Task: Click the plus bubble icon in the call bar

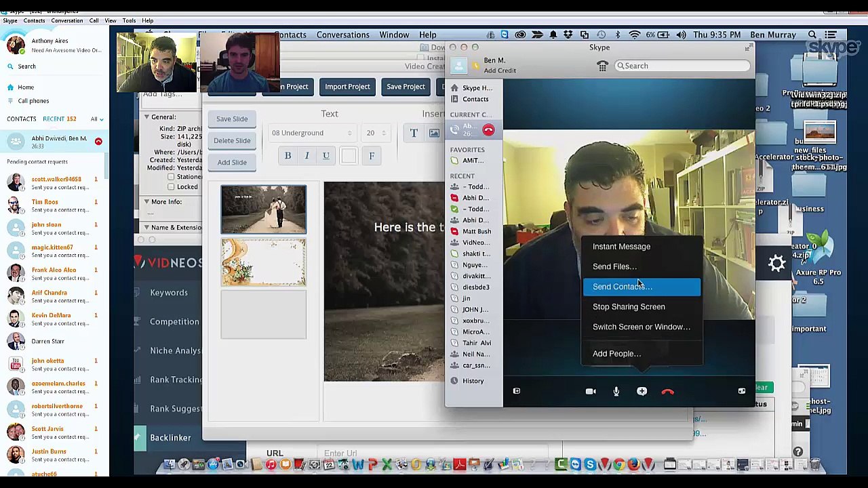Action: point(642,391)
